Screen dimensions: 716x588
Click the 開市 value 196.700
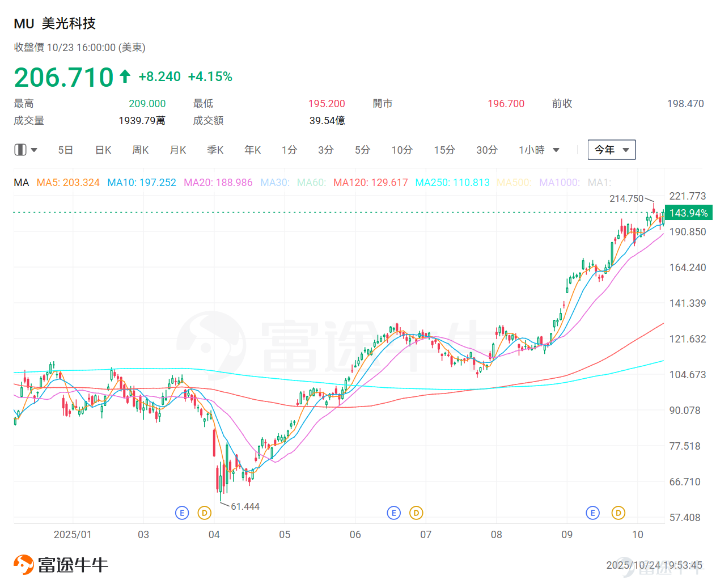(x=506, y=104)
